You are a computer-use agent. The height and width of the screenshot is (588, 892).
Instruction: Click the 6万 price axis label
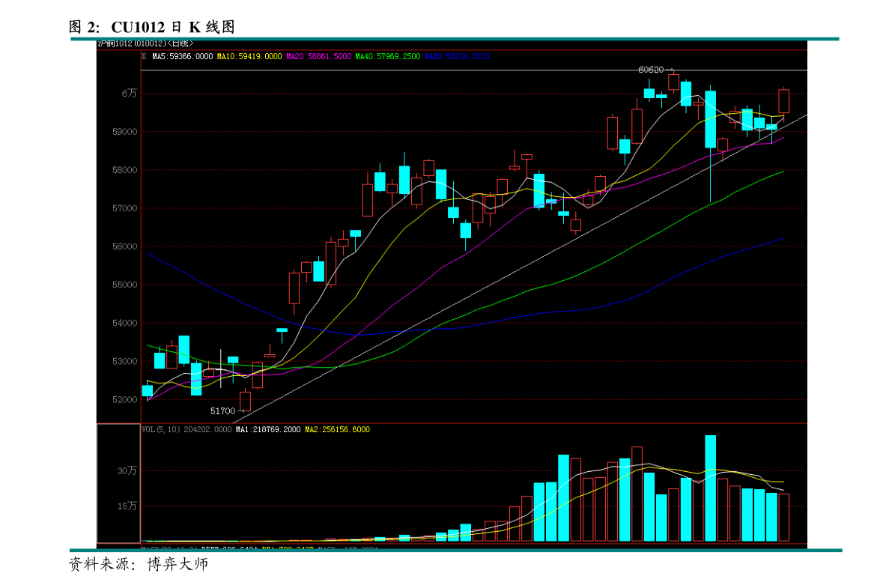tap(129, 94)
